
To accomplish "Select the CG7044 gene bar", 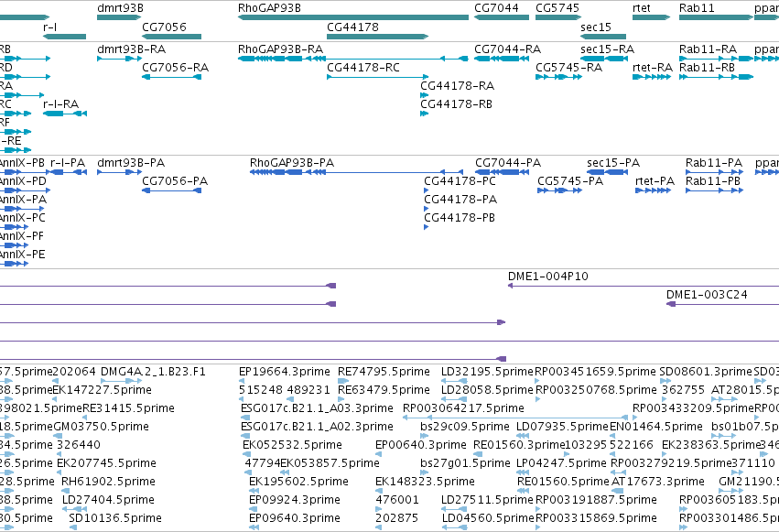I will coord(502,17).
